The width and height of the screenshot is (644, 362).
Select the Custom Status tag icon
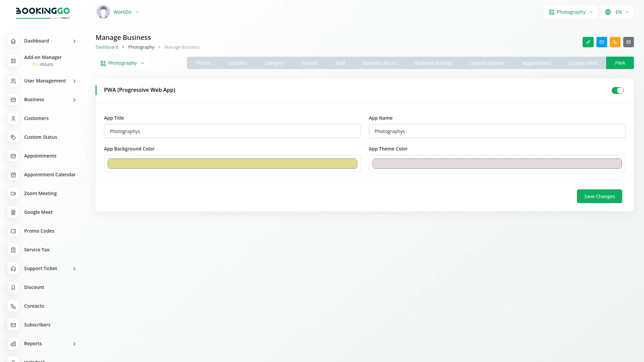pos(13,137)
